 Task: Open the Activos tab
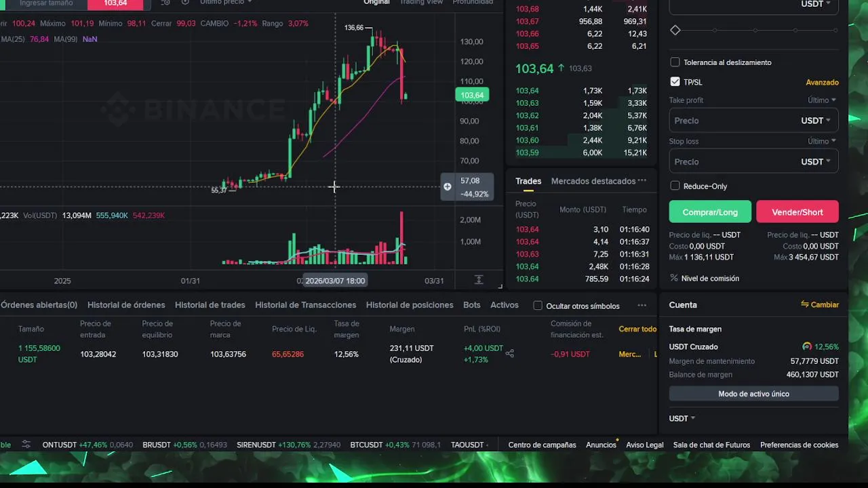tap(505, 305)
